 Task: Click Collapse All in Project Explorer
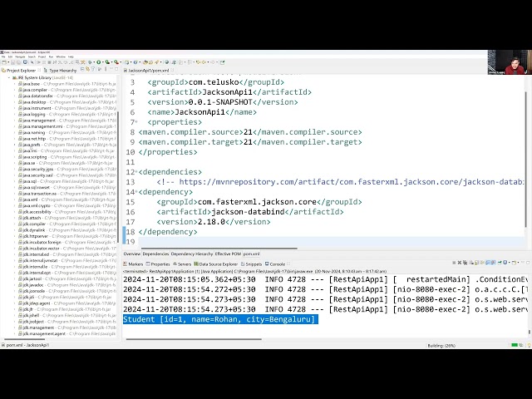tap(82, 70)
